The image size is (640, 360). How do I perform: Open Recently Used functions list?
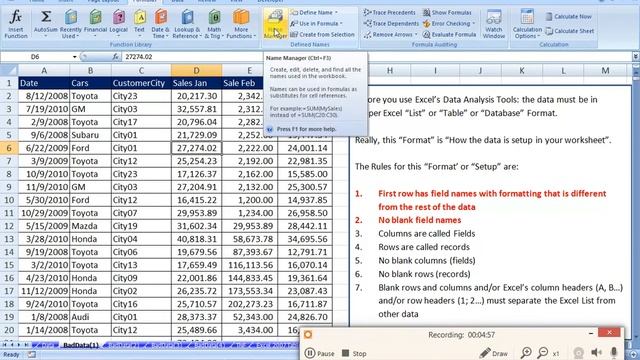click(x=71, y=24)
